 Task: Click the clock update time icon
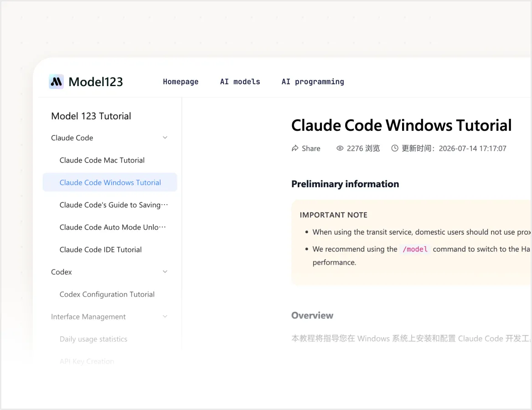395,148
